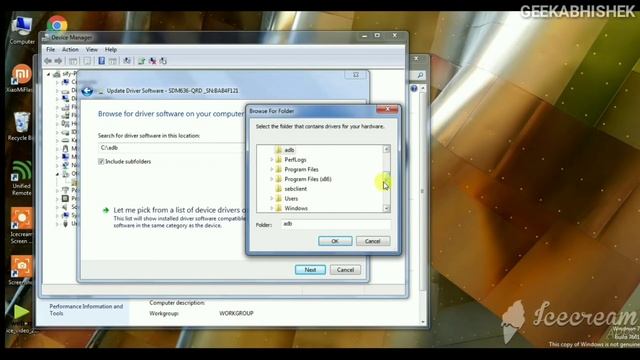Select the sebclient folder name
The height and width of the screenshot is (360, 640).
(296, 189)
